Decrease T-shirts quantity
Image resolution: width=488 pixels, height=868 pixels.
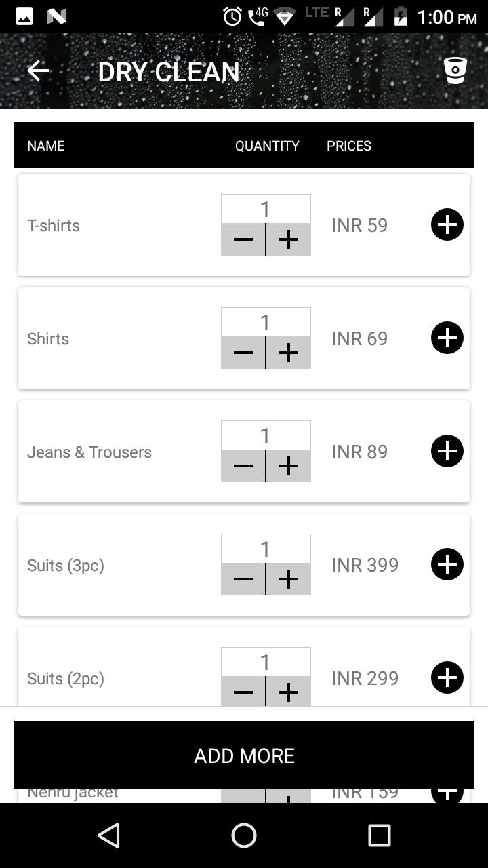(243, 239)
